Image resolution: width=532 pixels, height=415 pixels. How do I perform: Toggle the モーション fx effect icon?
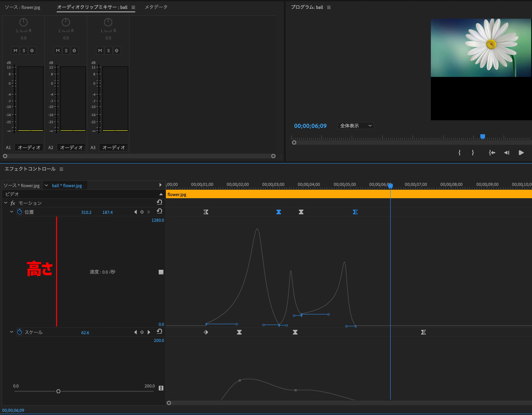coord(13,203)
